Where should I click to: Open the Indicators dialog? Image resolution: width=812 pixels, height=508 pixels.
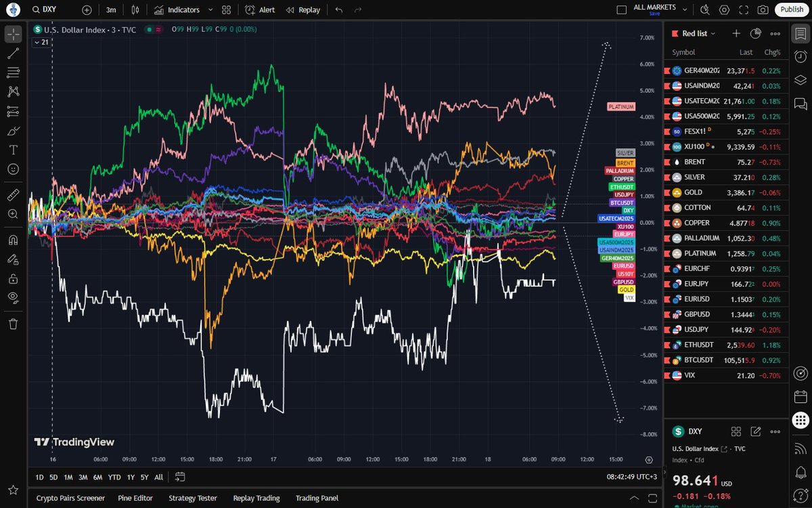(176, 10)
